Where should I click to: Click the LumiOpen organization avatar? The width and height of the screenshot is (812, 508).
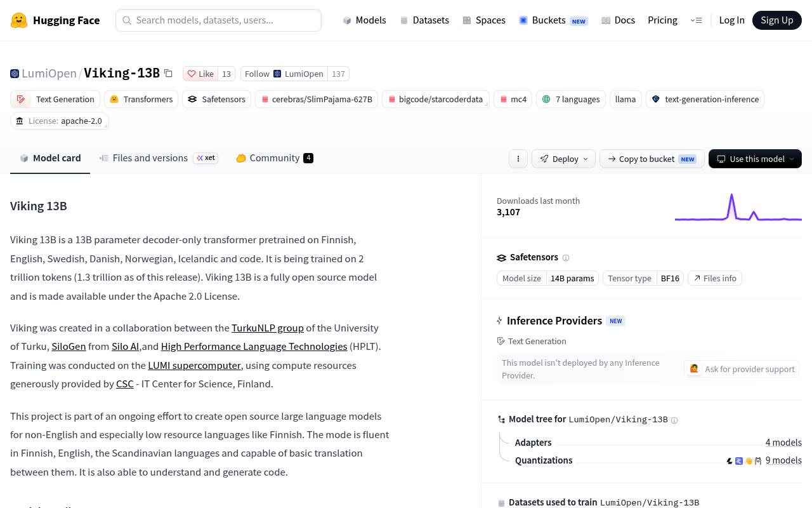15,74
